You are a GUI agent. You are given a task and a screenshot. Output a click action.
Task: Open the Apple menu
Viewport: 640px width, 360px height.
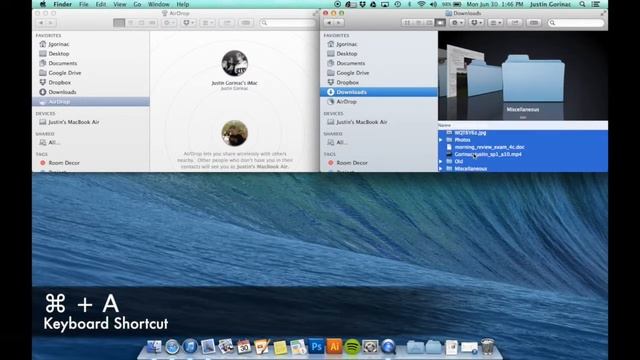pos(43,4)
